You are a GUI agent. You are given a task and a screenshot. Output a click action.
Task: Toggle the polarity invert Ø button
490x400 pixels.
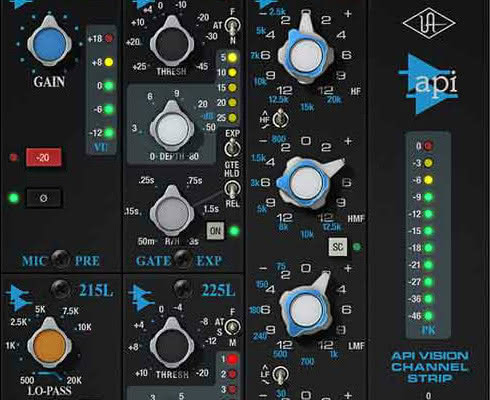pyautogui.click(x=44, y=198)
